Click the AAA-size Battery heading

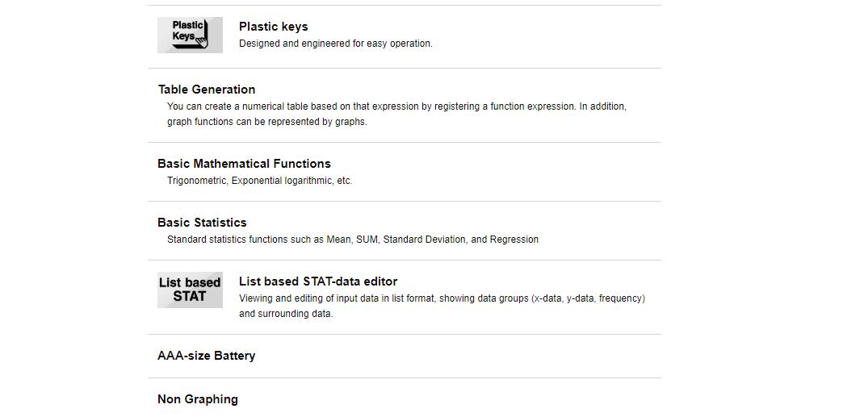pos(207,356)
